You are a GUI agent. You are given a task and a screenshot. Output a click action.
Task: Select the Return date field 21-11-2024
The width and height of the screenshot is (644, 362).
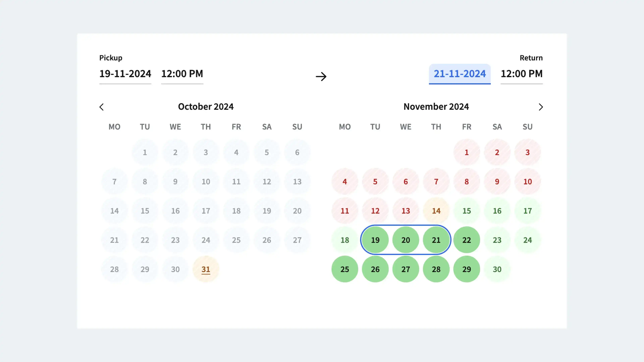pos(460,74)
